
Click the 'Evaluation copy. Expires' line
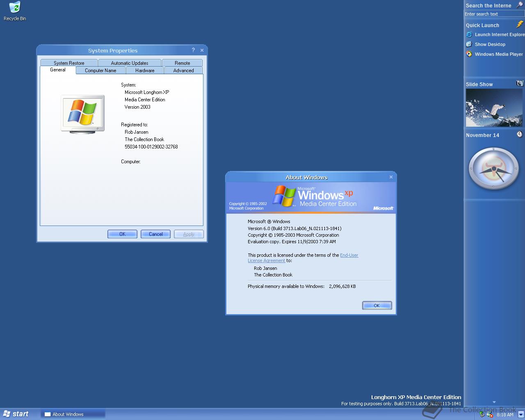(x=292, y=242)
